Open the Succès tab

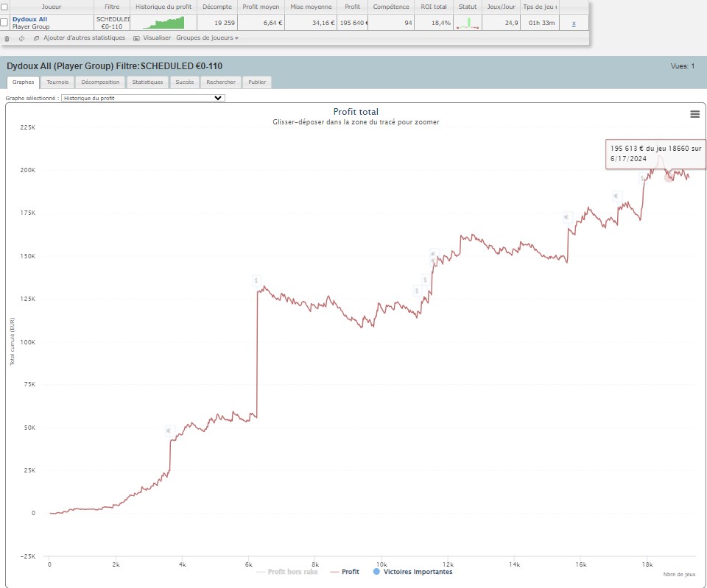click(x=184, y=82)
